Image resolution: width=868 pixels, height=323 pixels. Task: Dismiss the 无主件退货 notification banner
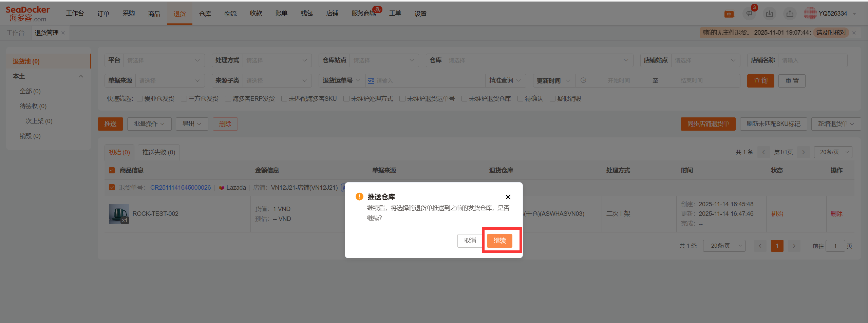pos(854,33)
